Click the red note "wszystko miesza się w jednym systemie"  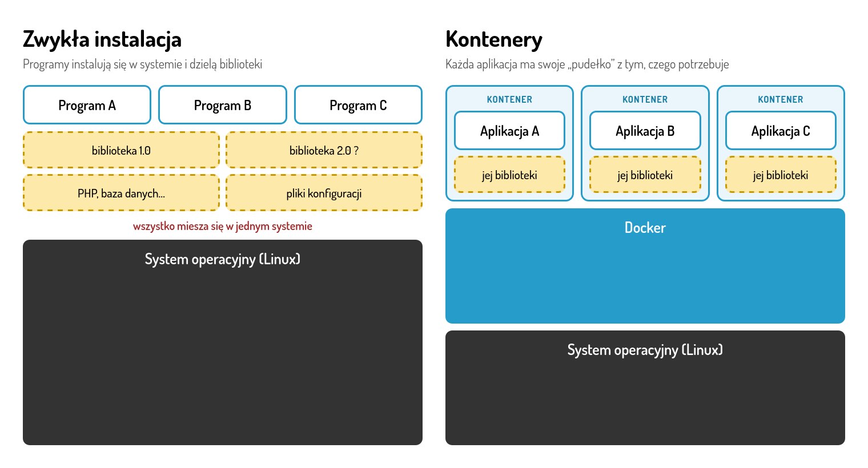pyautogui.click(x=223, y=226)
